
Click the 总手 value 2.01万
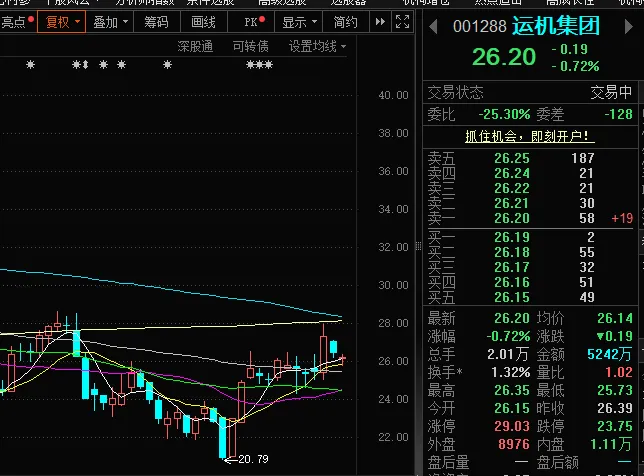(x=508, y=354)
